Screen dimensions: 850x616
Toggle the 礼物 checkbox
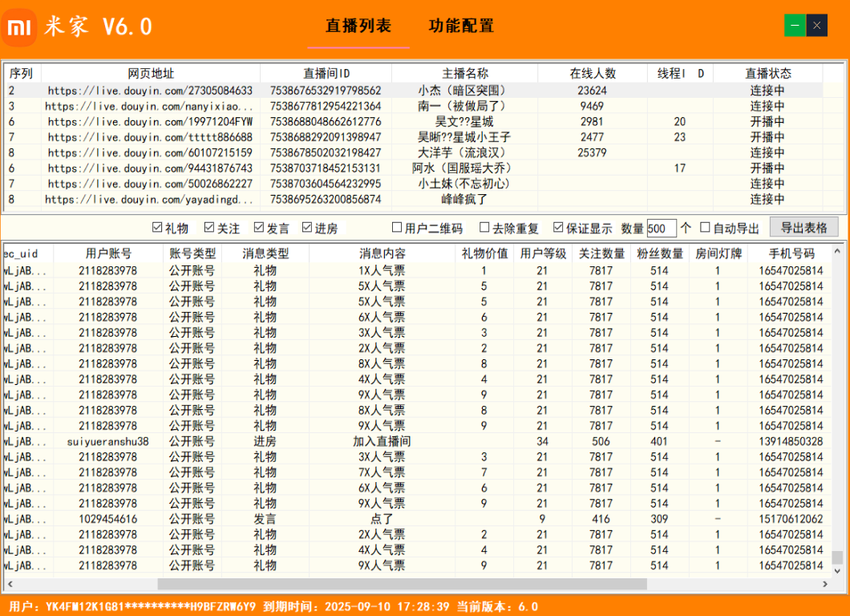coord(157,228)
